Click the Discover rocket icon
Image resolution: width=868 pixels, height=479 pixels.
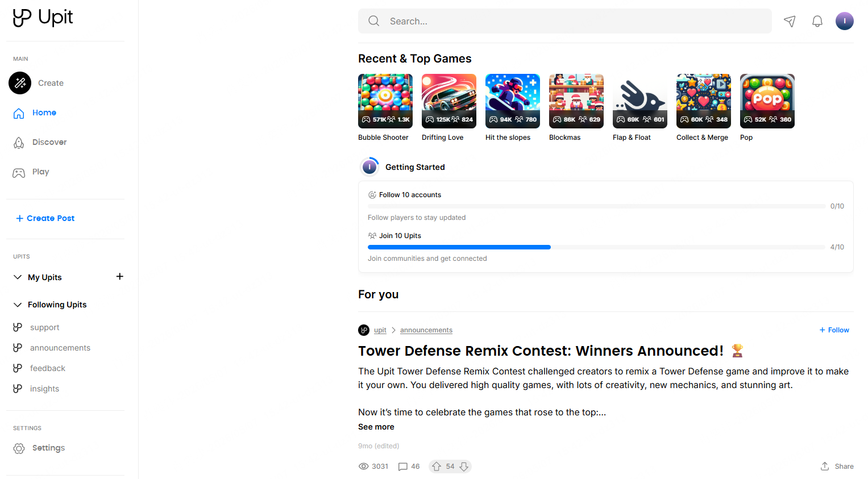(19, 143)
